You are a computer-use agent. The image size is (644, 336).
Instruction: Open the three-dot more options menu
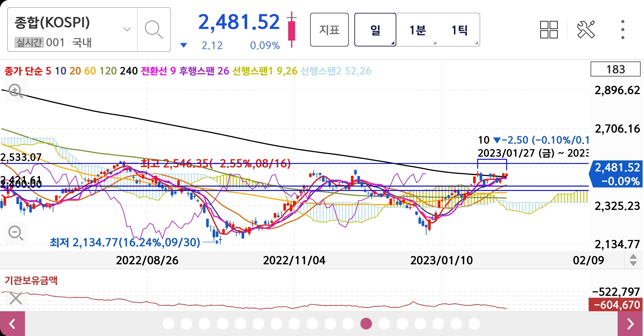(623, 30)
